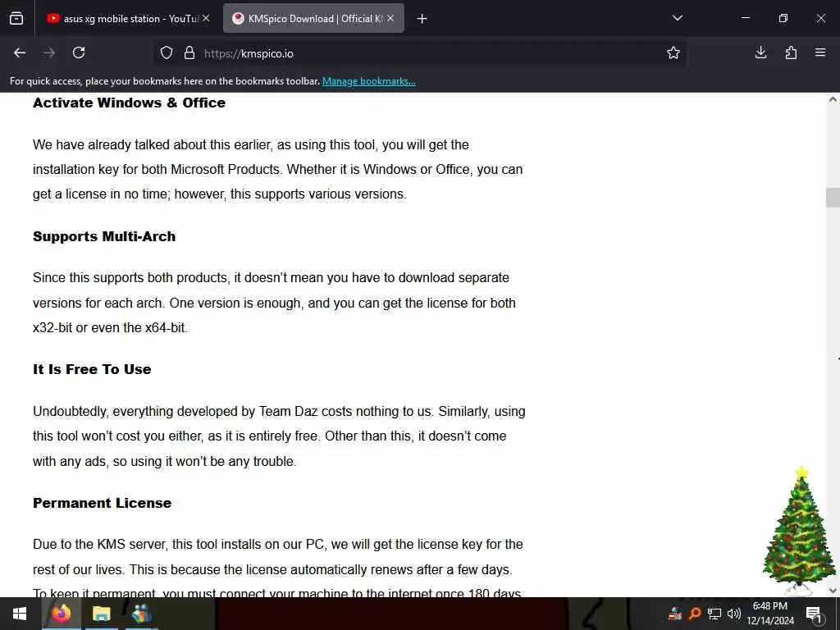Viewport: 840px width, 630px height.
Task: Open Firefox from the taskbar
Action: [x=61, y=614]
